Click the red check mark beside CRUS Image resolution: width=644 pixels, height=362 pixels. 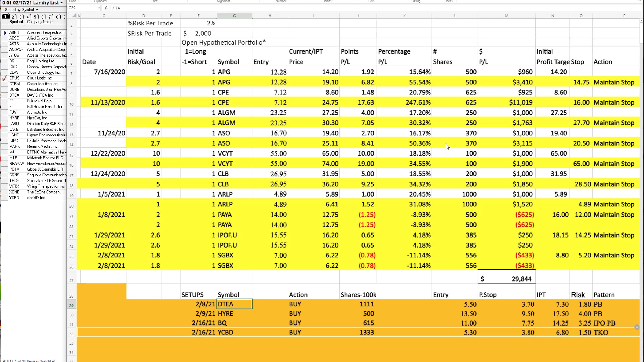tap(4, 78)
